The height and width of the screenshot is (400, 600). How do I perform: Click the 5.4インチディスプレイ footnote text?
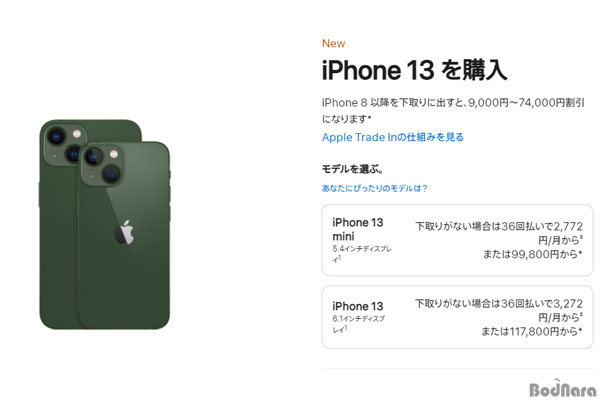tap(362, 253)
